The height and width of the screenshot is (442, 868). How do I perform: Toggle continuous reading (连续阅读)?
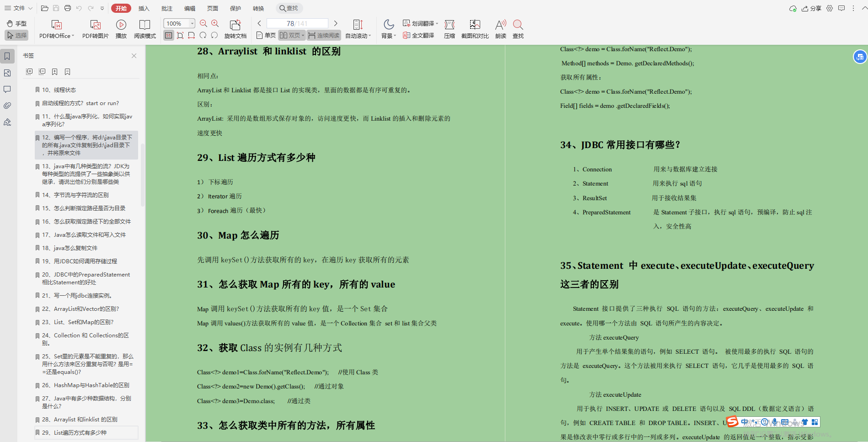point(324,35)
